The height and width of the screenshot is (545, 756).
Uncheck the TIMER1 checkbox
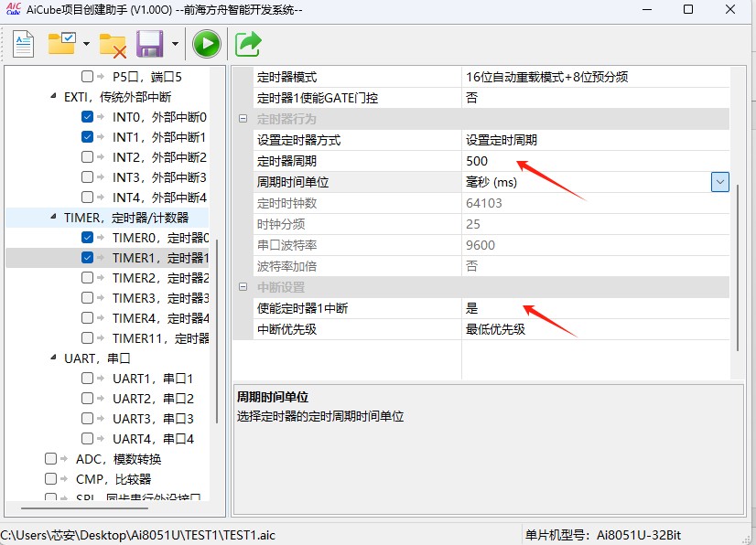(87, 257)
